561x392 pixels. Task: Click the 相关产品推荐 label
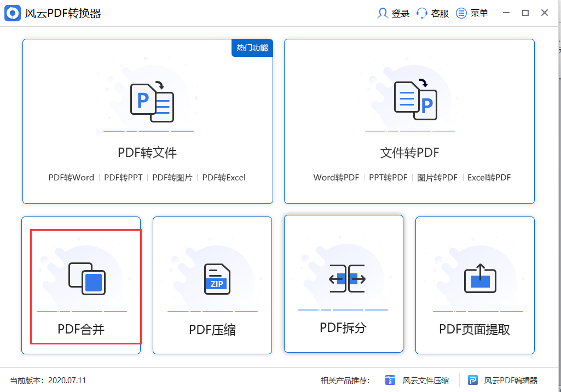click(x=345, y=381)
